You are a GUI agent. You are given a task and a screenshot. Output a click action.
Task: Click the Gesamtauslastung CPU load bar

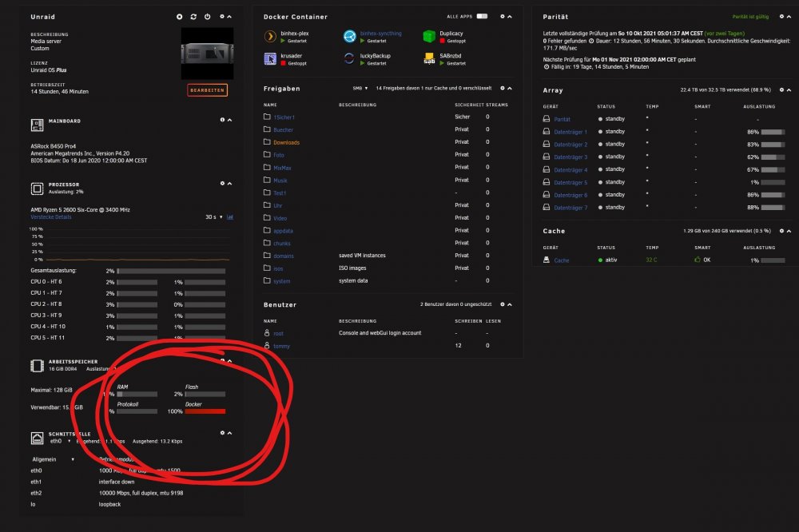[x=171, y=271]
